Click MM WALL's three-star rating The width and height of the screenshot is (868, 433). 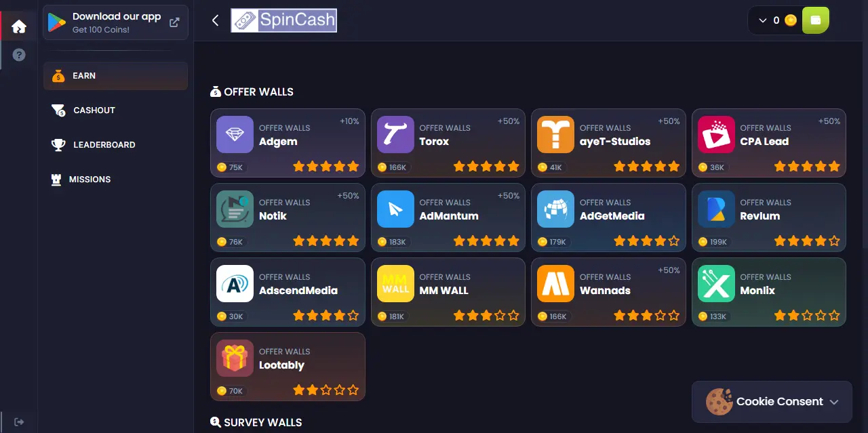(x=486, y=315)
